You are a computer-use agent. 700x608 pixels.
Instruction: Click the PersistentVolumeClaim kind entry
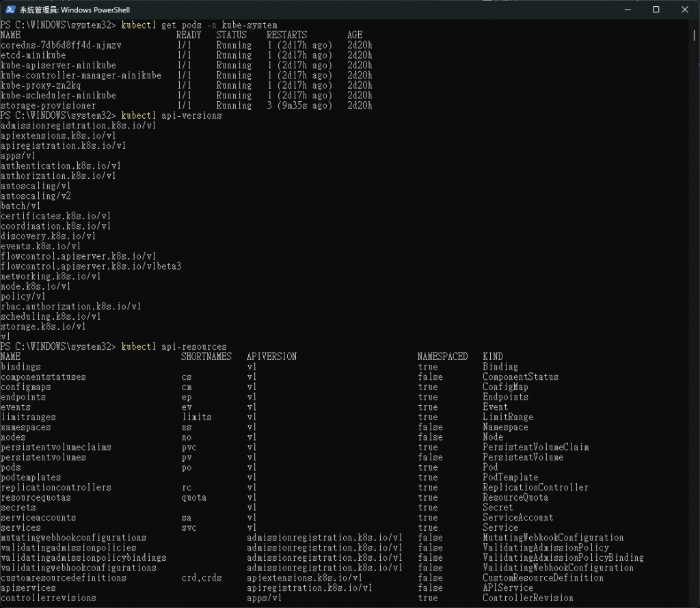point(535,447)
